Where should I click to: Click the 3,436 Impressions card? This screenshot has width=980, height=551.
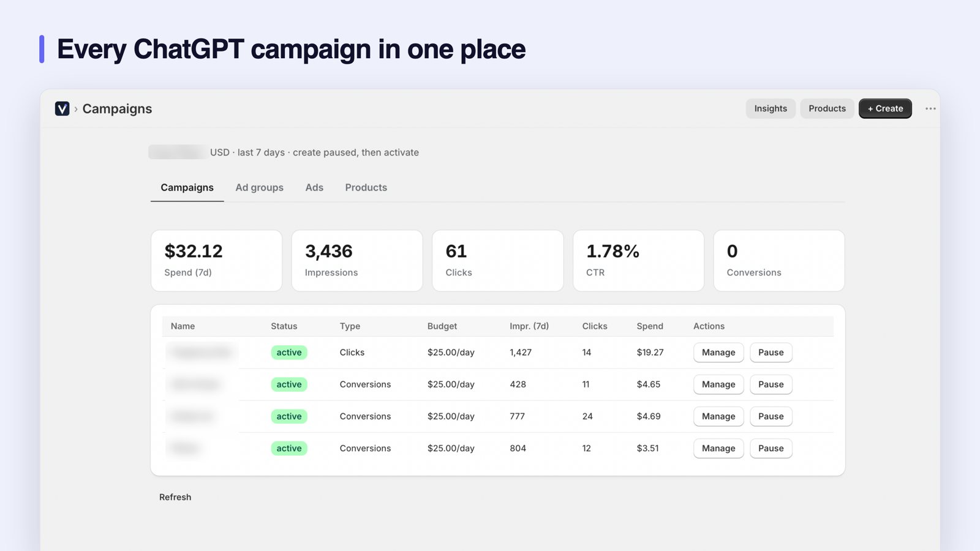point(357,260)
